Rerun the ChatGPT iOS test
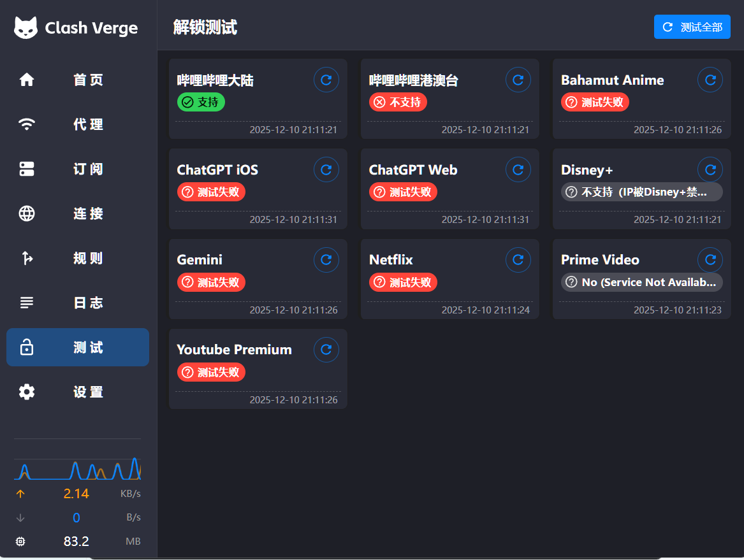The width and height of the screenshot is (744, 560). (326, 169)
